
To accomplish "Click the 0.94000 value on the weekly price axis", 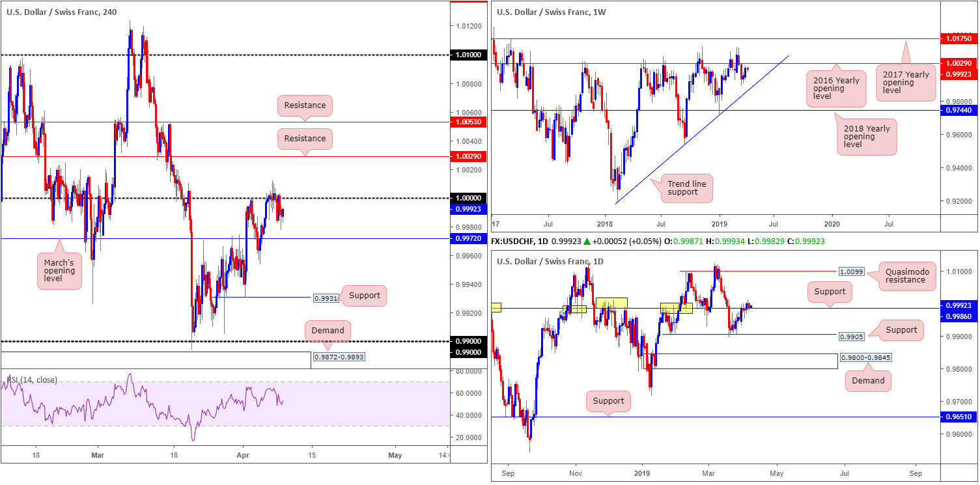I will point(959,168).
